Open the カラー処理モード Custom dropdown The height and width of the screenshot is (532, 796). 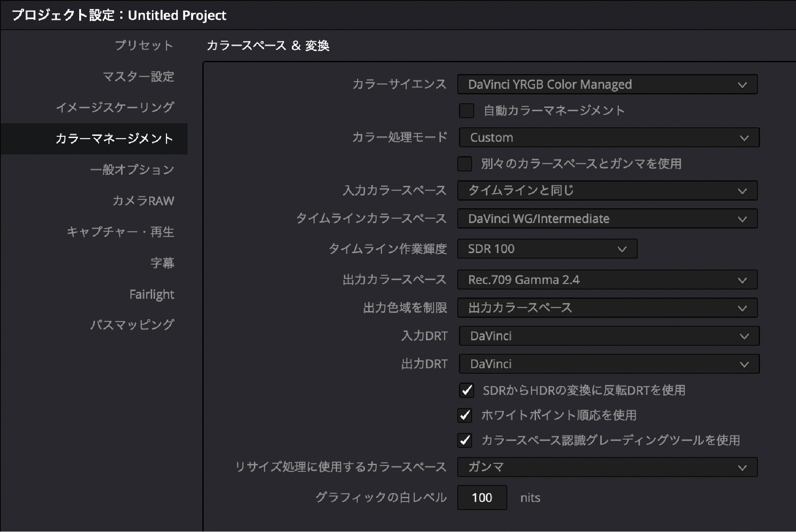609,138
